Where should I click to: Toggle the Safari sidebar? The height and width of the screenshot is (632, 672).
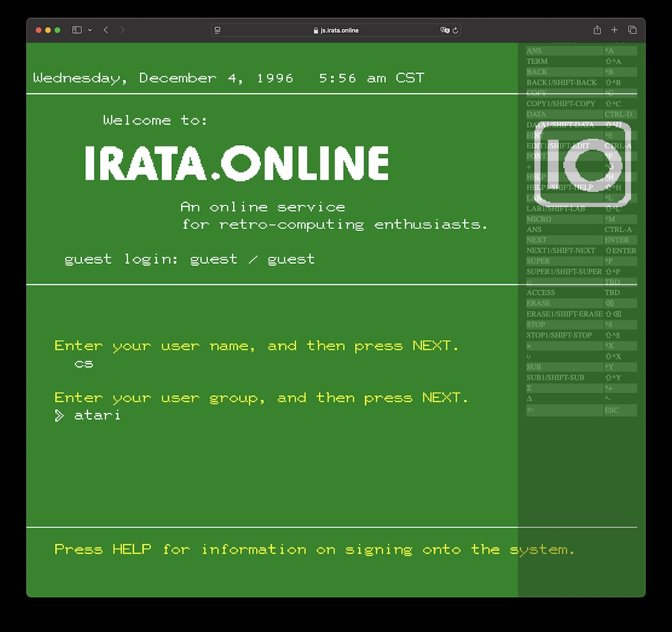(77, 30)
